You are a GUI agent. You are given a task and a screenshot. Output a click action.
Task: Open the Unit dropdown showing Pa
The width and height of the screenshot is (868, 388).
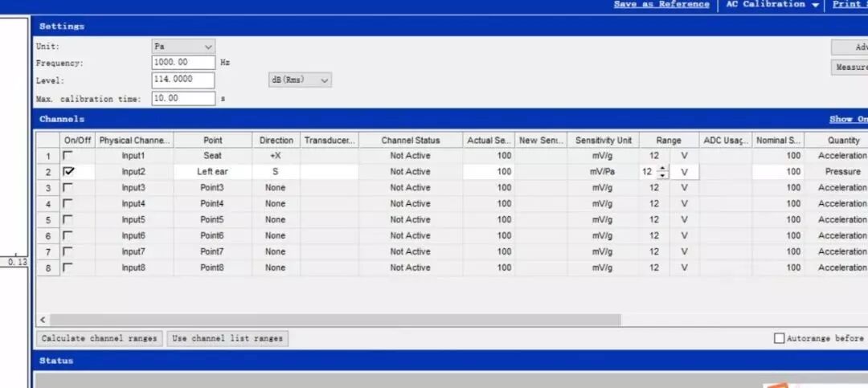tap(183, 47)
